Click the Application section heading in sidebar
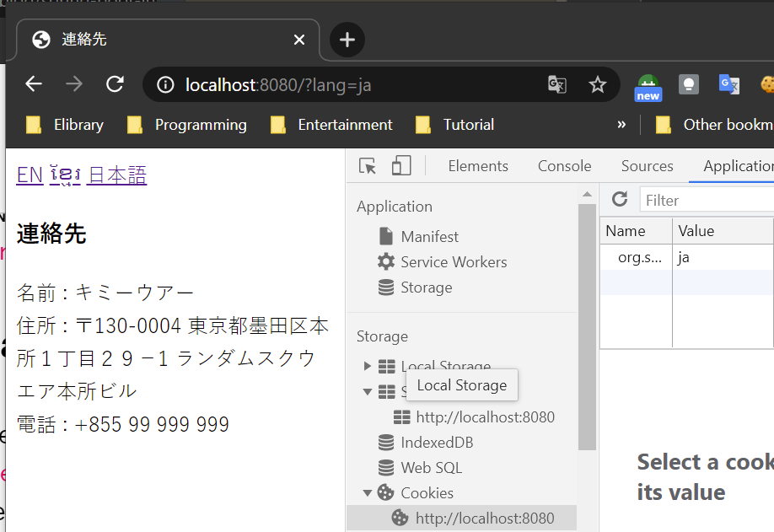The height and width of the screenshot is (532, 774). coord(395,207)
